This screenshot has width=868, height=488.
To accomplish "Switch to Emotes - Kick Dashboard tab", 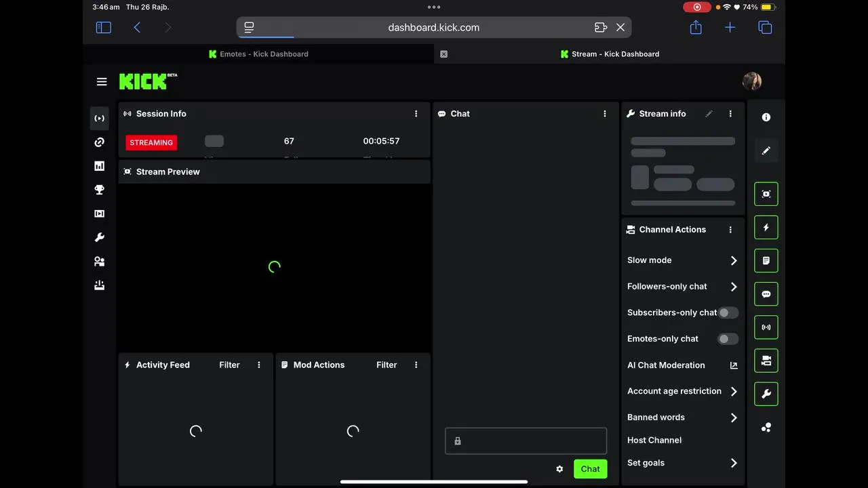I will click(258, 54).
